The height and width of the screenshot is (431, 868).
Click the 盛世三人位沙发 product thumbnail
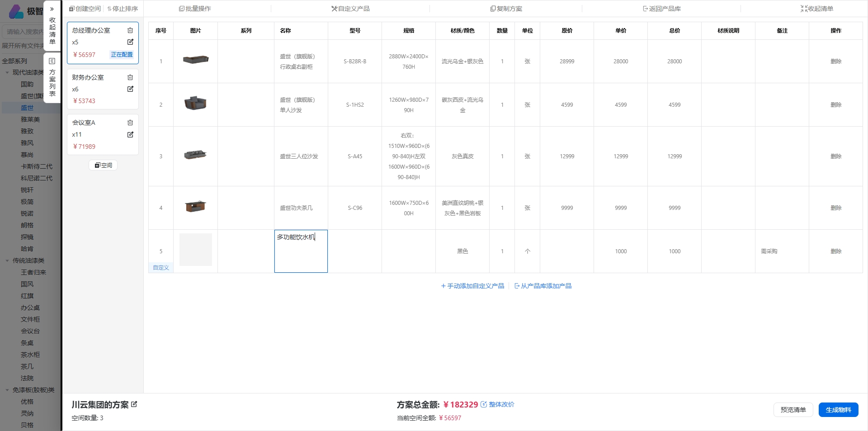click(x=195, y=156)
